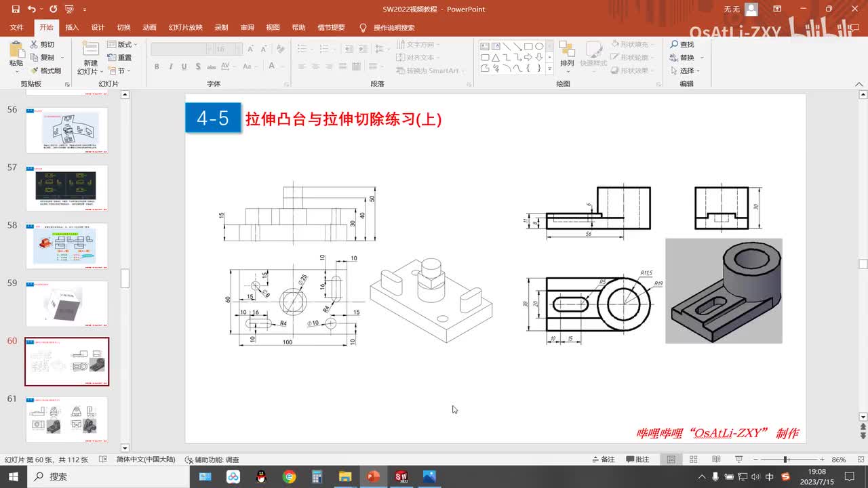This screenshot has width=868, height=488.
Task: Toggle strikethrough abc button
Action: point(213,66)
